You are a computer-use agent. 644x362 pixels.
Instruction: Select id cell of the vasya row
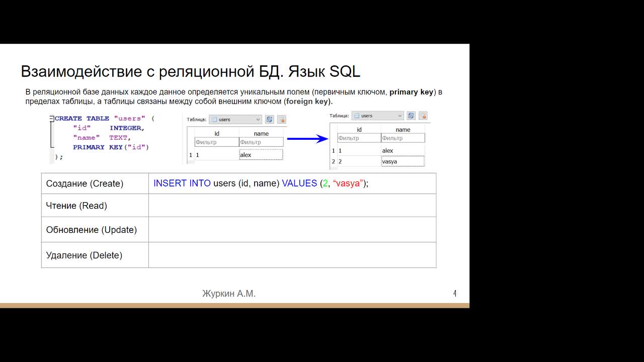click(x=359, y=161)
